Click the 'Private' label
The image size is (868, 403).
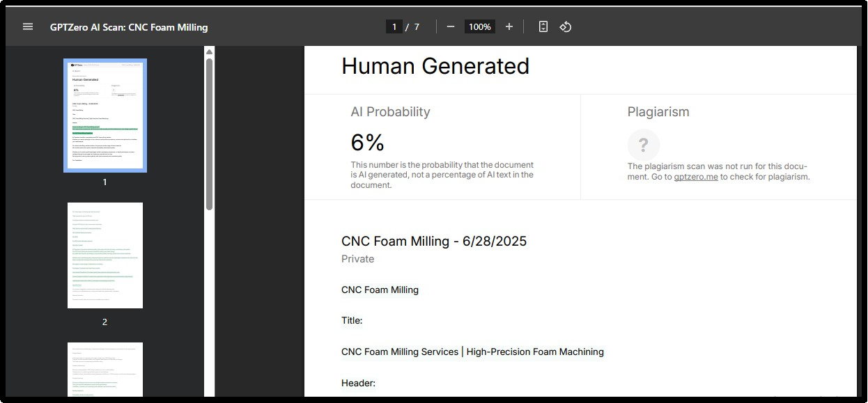point(357,259)
